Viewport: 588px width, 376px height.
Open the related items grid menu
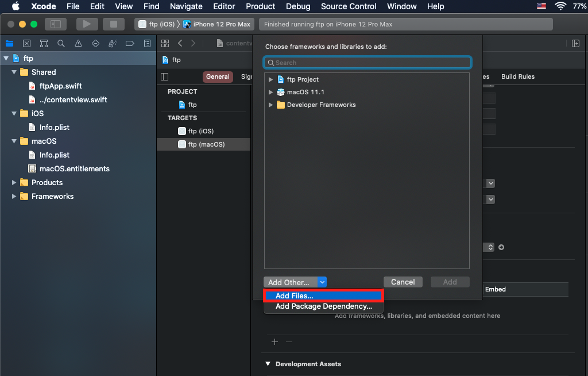point(165,43)
